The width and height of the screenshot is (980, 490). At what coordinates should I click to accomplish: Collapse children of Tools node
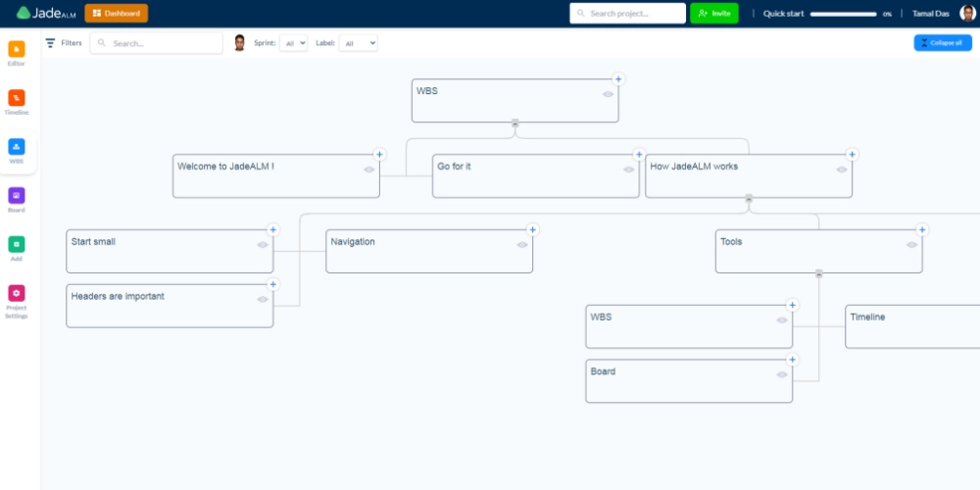[x=818, y=273]
